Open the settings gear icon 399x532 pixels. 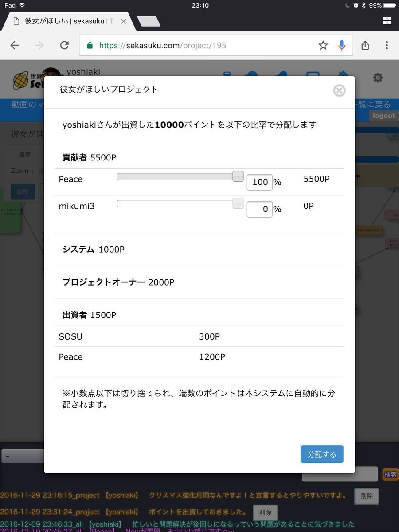(x=377, y=78)
